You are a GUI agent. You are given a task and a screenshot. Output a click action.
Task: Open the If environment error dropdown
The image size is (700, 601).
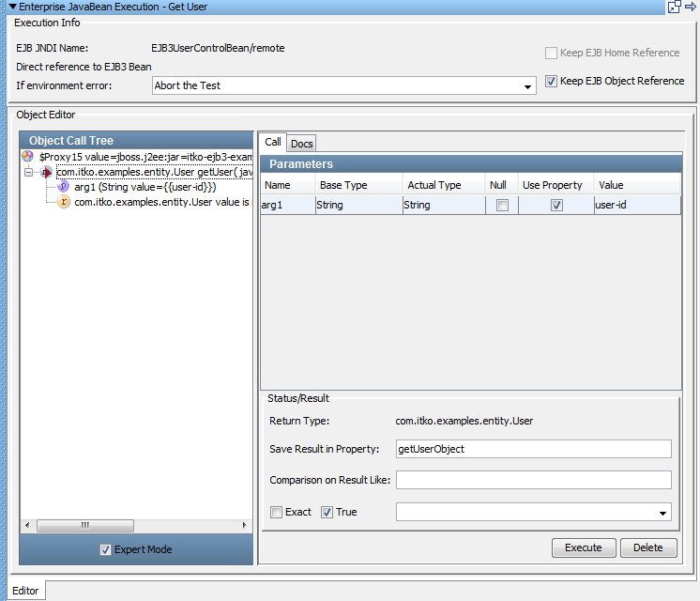(527, 86)
